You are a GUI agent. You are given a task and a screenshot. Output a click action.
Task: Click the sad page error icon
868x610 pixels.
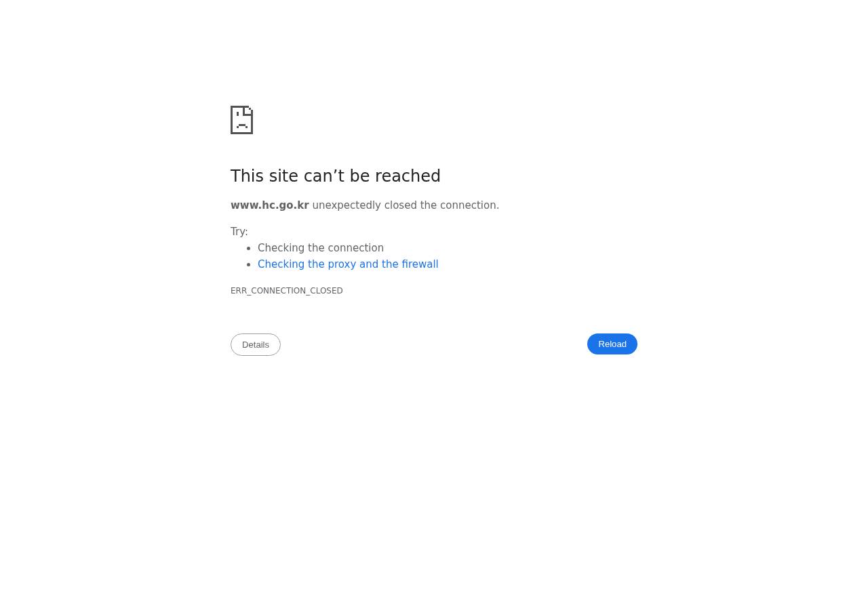click(241, 120)
